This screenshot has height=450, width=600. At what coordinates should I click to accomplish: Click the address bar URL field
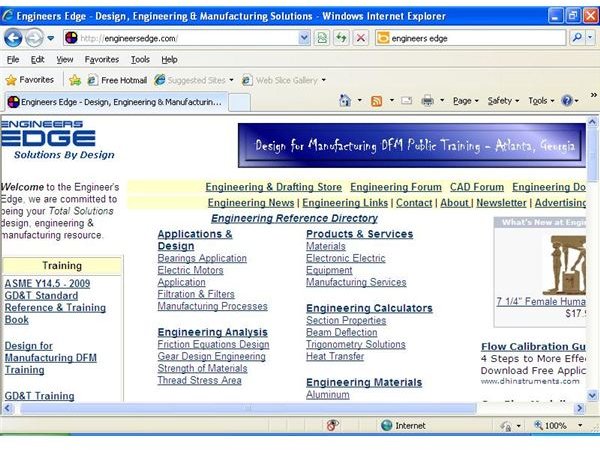coord(188,38)
